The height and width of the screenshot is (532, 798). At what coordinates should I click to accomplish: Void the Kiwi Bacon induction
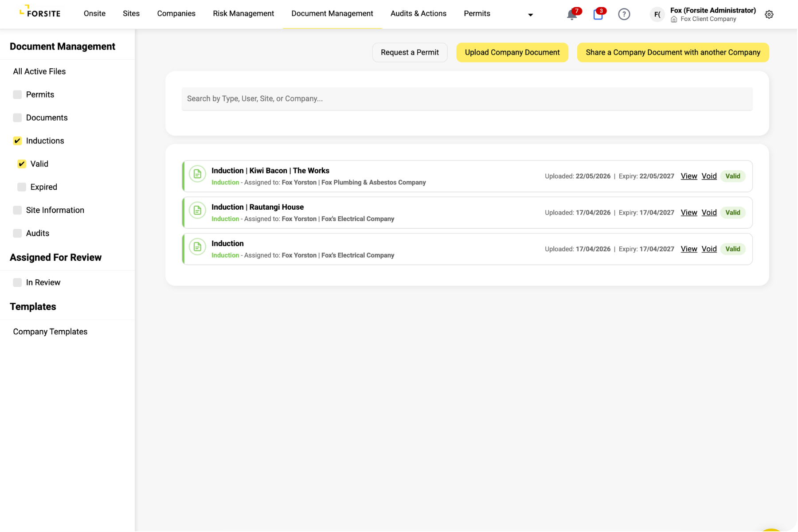pos(709,176)
